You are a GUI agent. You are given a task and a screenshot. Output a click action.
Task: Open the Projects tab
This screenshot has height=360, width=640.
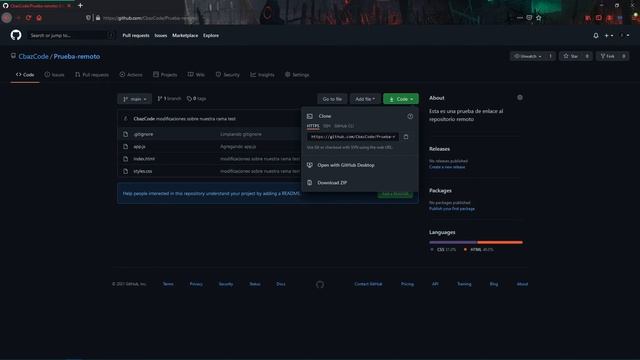(x=165, y=75)
